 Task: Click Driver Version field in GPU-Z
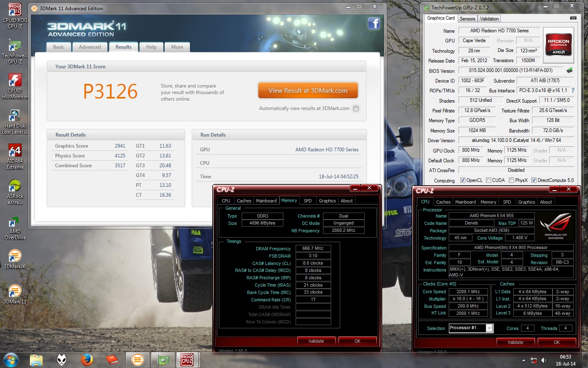pyautogui.click(x=516, y=140)
